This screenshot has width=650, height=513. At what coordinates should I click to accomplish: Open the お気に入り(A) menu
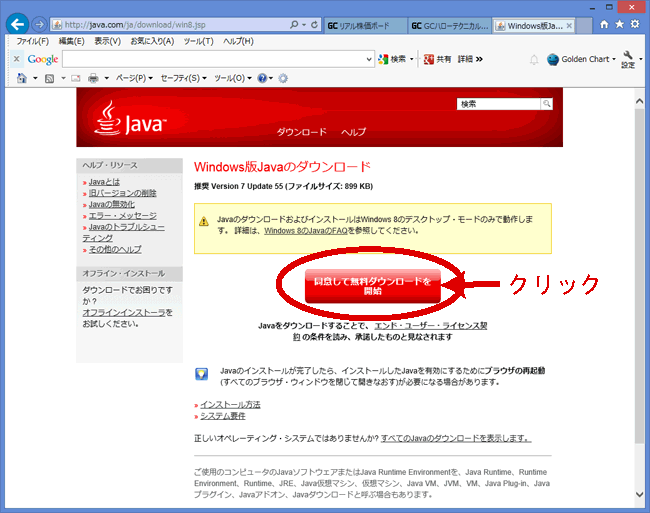point(152,41)
